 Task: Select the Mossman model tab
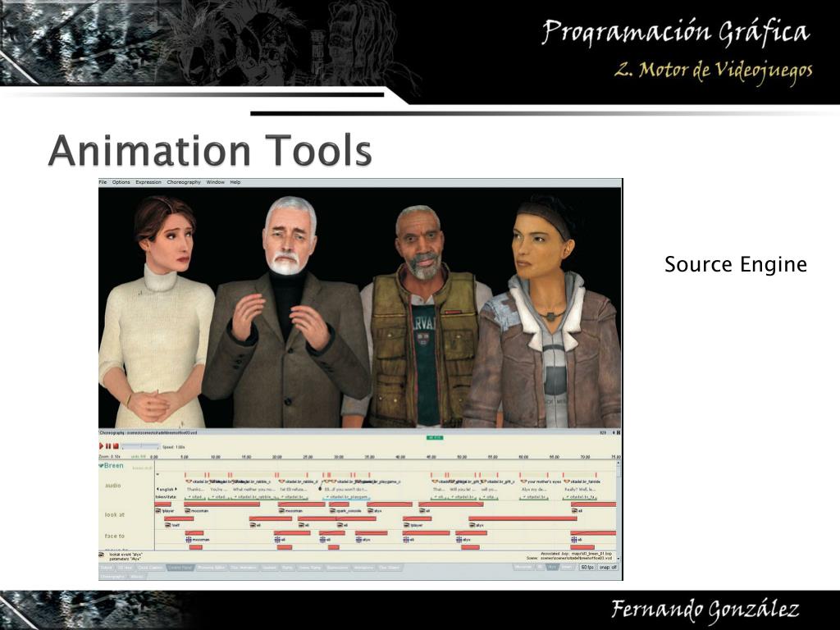click(523, 567)
